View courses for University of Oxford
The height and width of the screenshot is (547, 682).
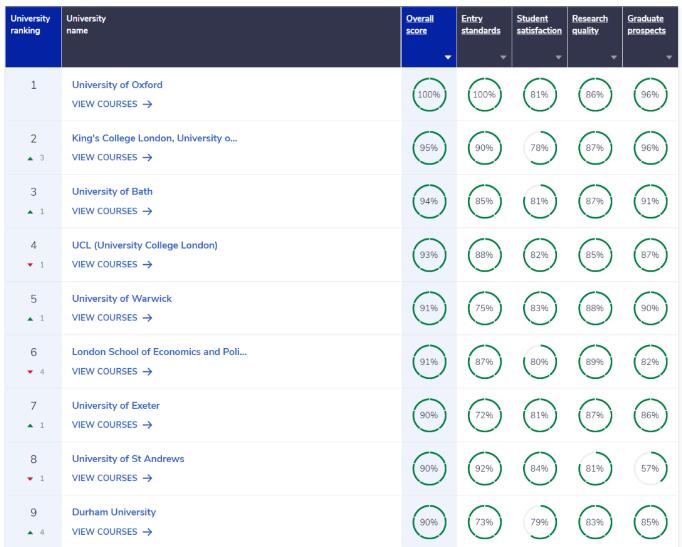pyautogui.click(x=112, y=104)
